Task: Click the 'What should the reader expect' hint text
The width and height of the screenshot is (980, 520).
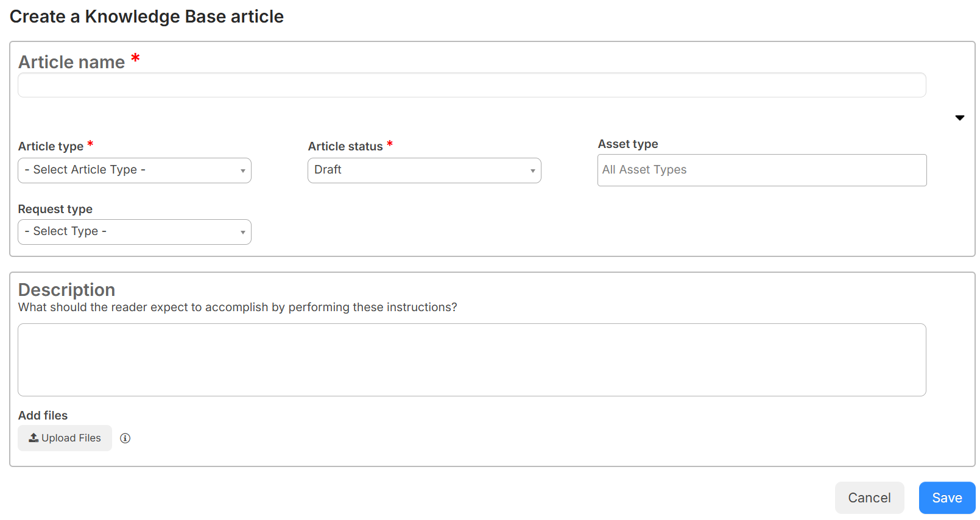Action: [238, 307]
